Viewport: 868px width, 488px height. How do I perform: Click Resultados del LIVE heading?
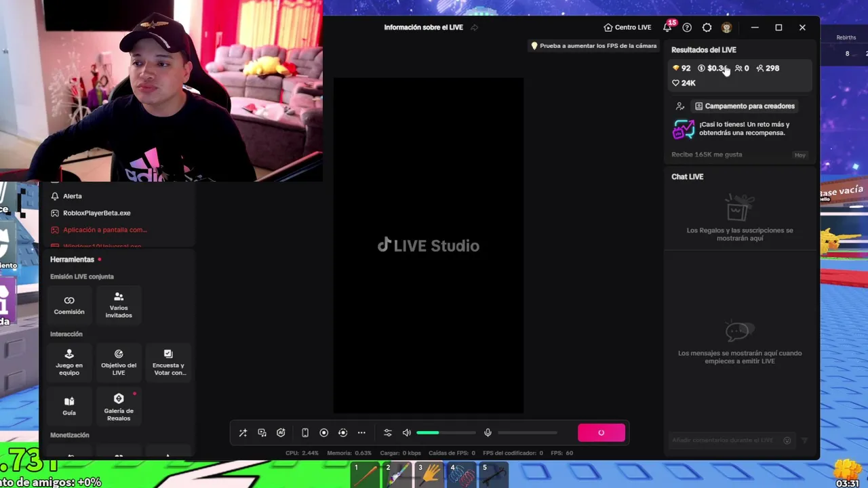tap(703, 50)
